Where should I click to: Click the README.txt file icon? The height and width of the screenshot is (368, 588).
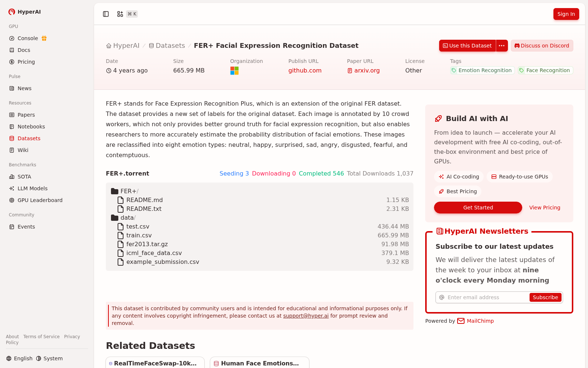[121, 209]
